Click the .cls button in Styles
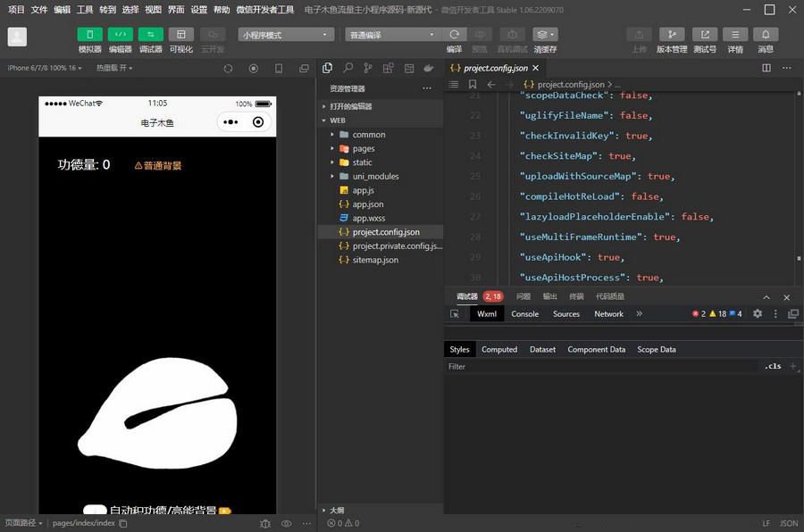 coord(772,366)
